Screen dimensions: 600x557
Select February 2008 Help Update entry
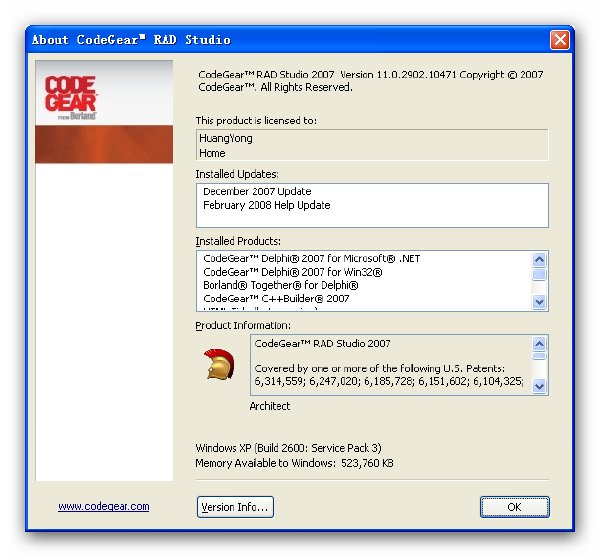point(267,205)
